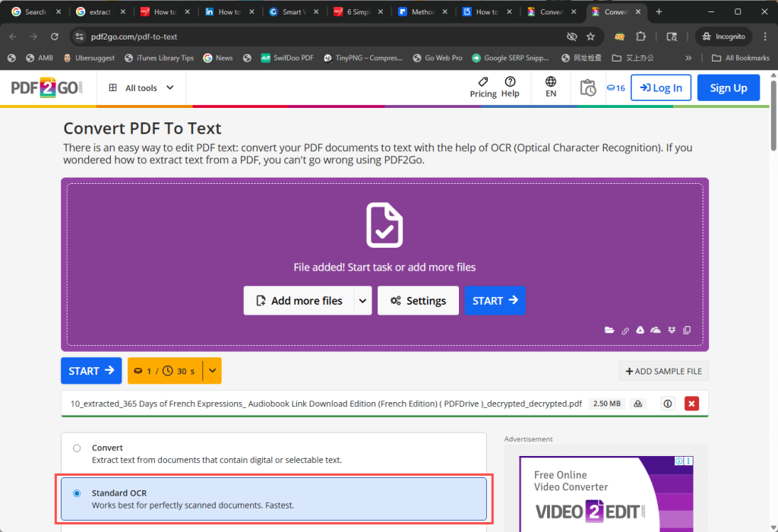Viewport: 778px width, 532px height.
Task: Select the Standard OCR mode
Action: coord(77,494)
